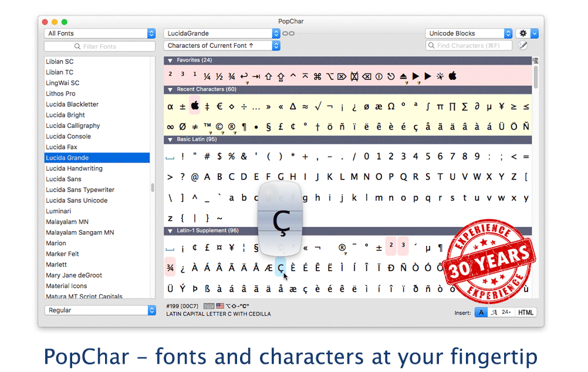Choose the forward delete symbol in Favorites
This screenshot has height=372, width=588.
click(x=342, y=76)
